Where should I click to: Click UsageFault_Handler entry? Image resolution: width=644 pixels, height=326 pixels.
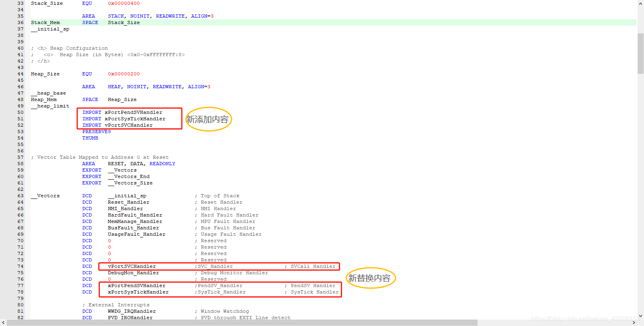pos(137,234)
